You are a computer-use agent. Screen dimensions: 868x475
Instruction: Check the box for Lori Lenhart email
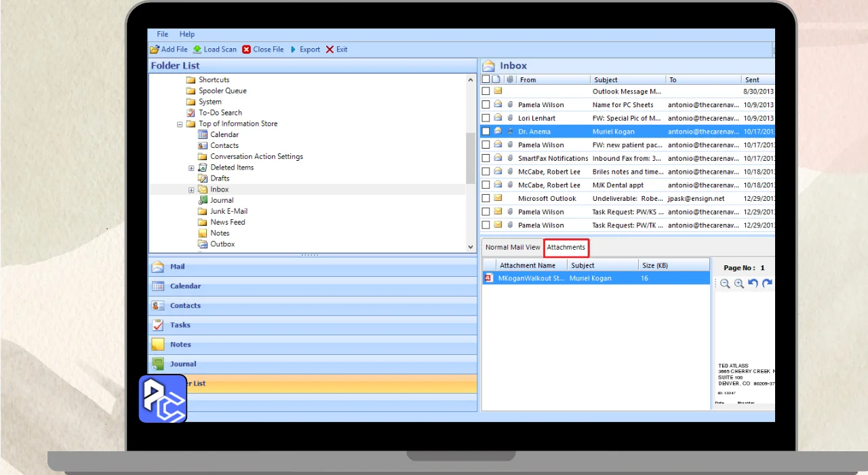click(x=486, y=118)
